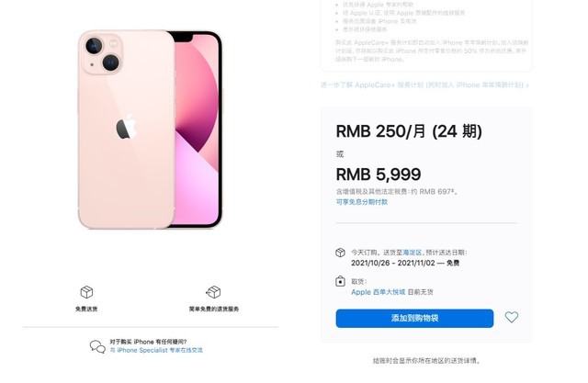Open the 可享免息分期付款 link
588x383 pixels.
coord(362,202)
